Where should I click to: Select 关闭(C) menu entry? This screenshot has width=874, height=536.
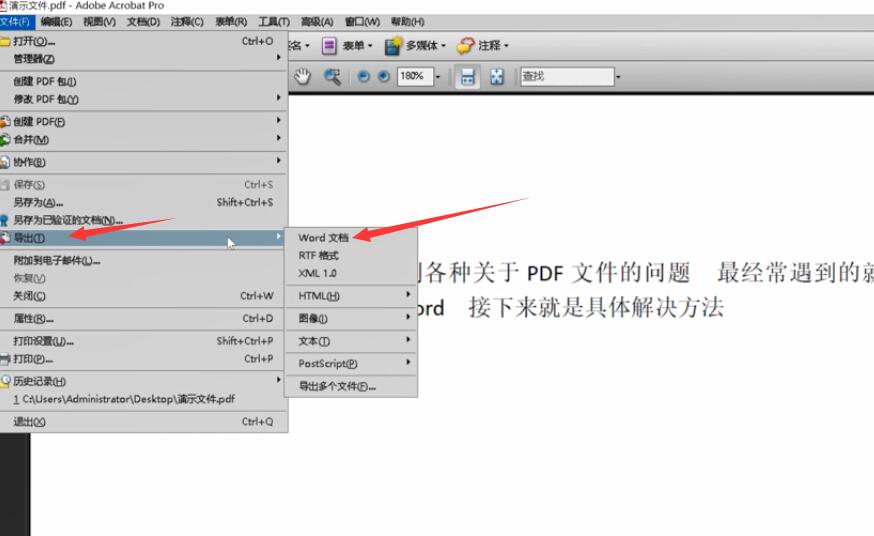tap(143, 296)
